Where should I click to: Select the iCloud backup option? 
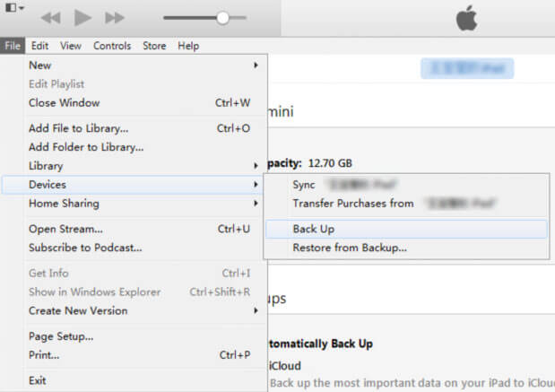tap(285, 366)
